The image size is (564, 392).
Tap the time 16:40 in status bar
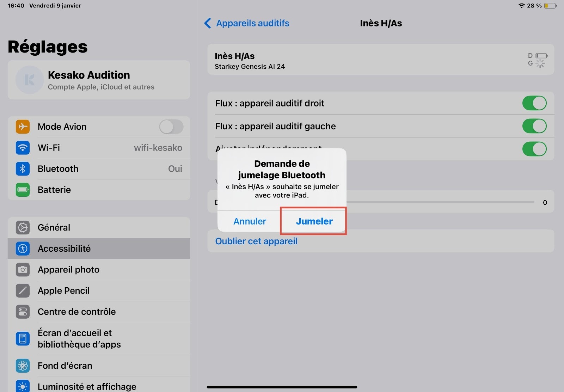pos(16,6)
